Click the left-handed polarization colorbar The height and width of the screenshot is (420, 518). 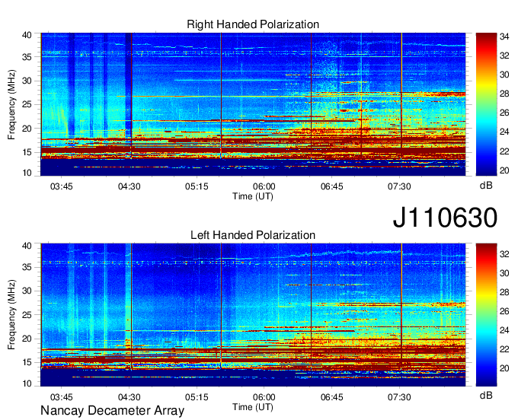pyautogui.click(x=486, y=315)
